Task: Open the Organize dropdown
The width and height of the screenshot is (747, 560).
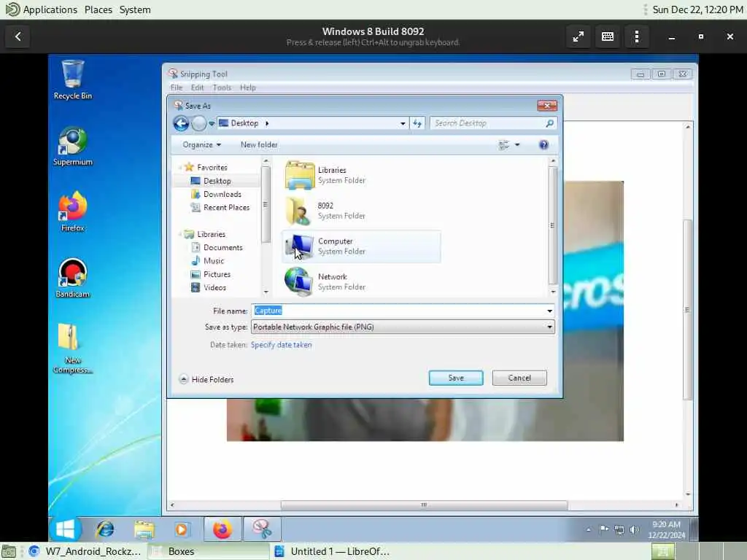Action: point(201,145)
